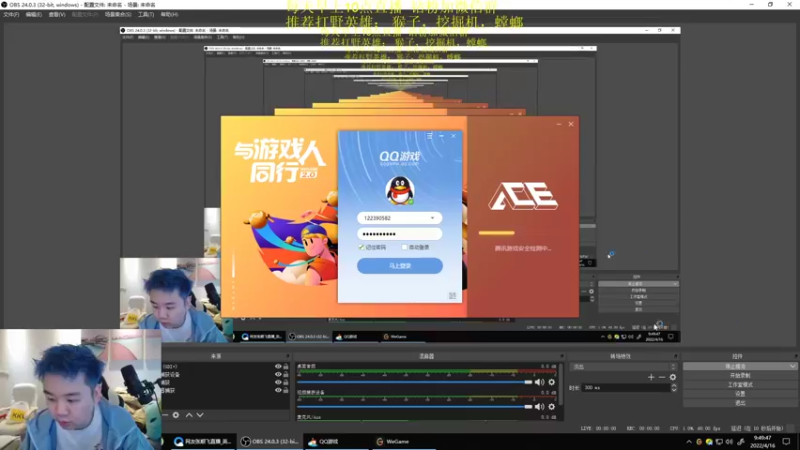800x450 pixels.
Task: Open OBS 设置 settings button
Action: (x=740, y=394)
